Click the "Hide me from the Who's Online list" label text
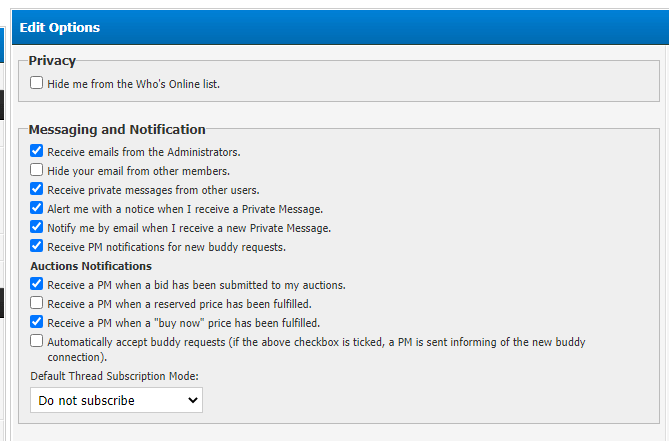 pyautogui.click(x=133, y=84)
